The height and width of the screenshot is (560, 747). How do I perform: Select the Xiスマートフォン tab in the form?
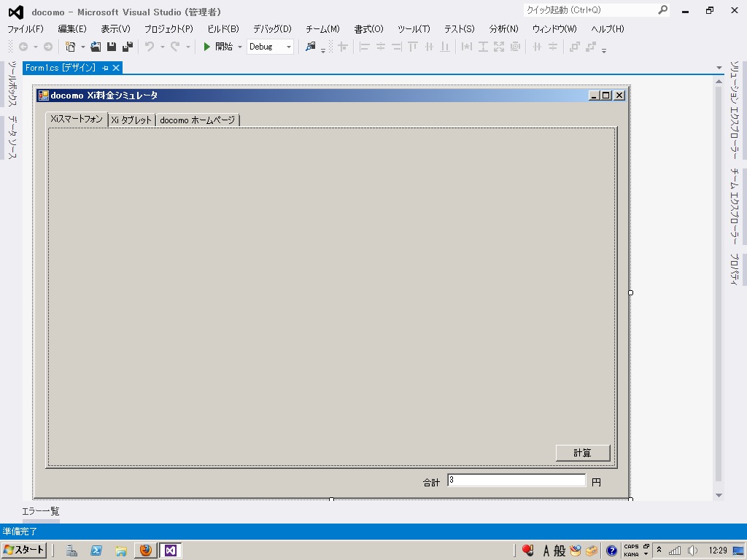tap(76, 119)
